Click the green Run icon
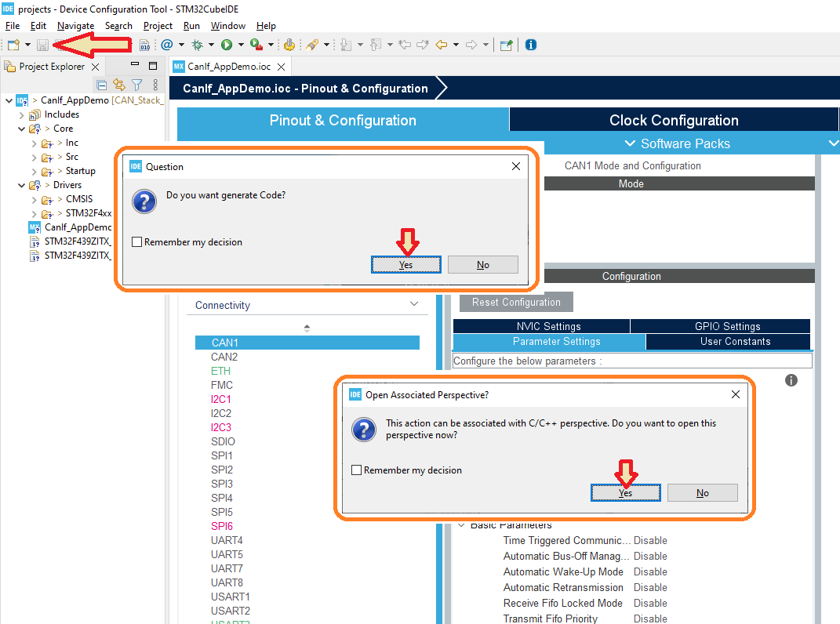Screen dimensions: 840x624 tap(227, 45)
